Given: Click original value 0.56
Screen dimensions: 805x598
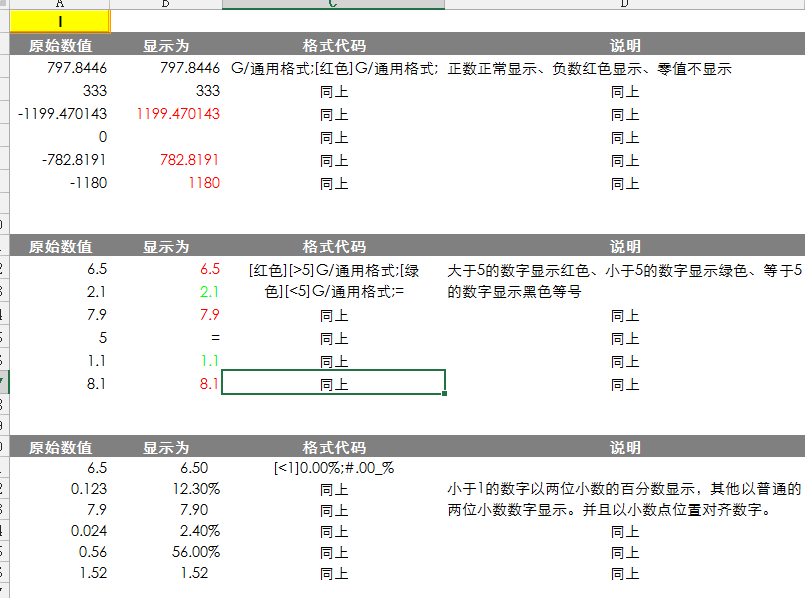Looking at the screenshot, I should (92, 552).
